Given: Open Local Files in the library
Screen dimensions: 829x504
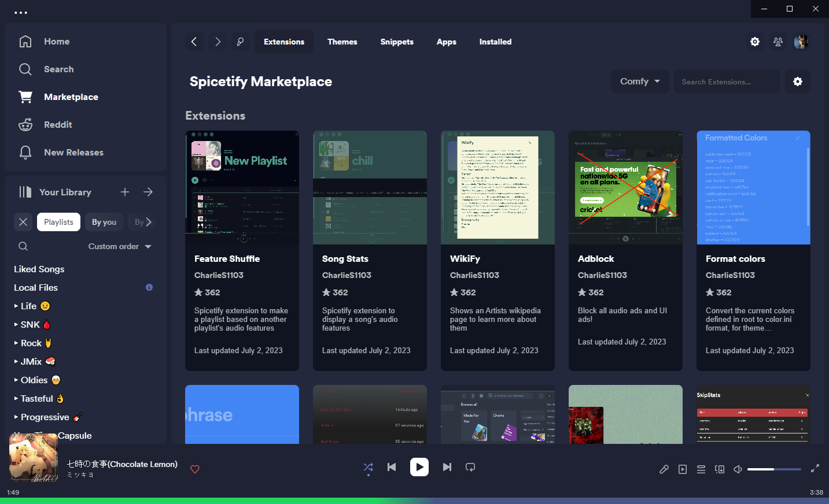Looking at the screenshot, I should (x=36, y=288).
